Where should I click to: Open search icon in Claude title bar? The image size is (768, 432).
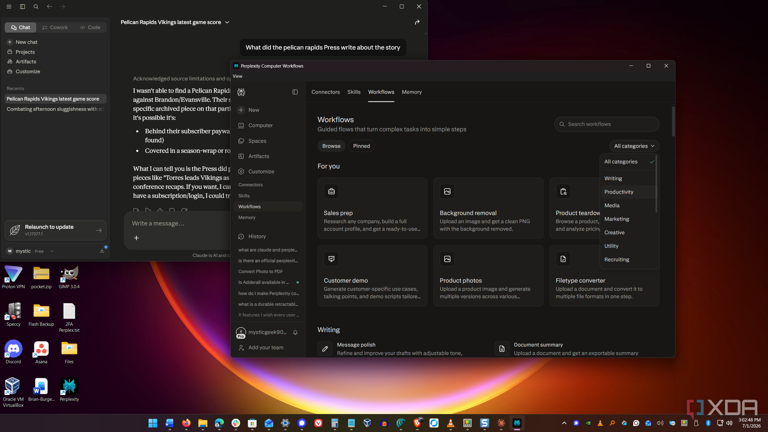36,7
